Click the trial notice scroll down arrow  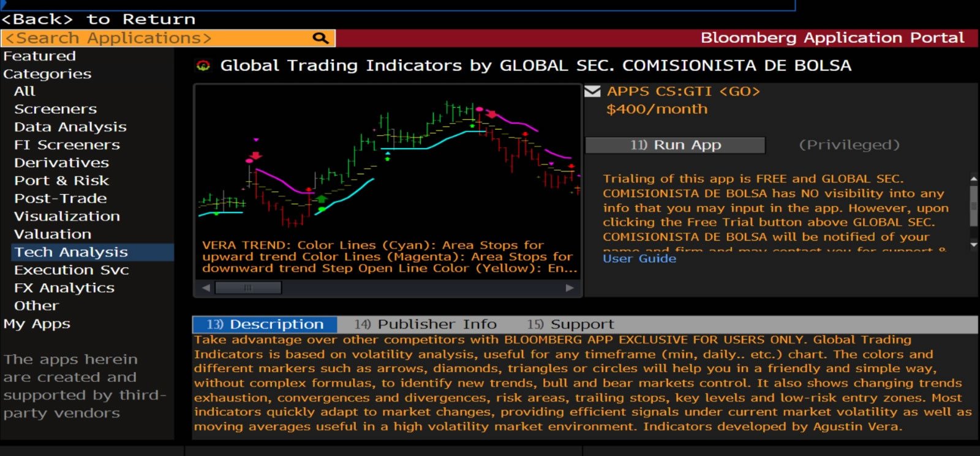pos(974,244)
